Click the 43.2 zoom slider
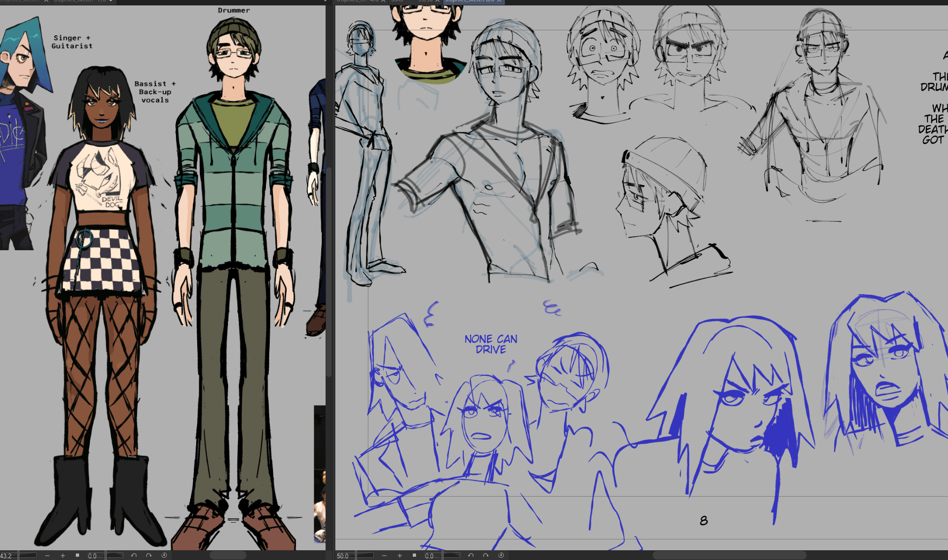This screenshot has width=948, height=560. pos(28,556)
